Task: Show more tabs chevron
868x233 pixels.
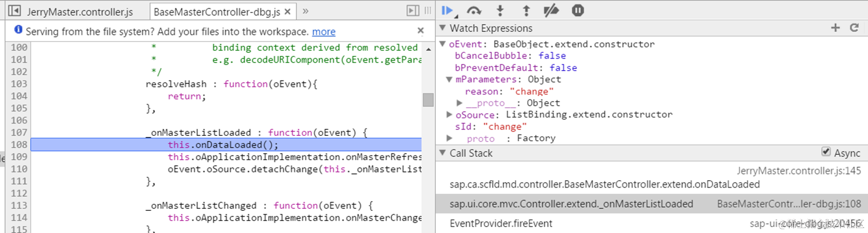Action: coord(305,11)
